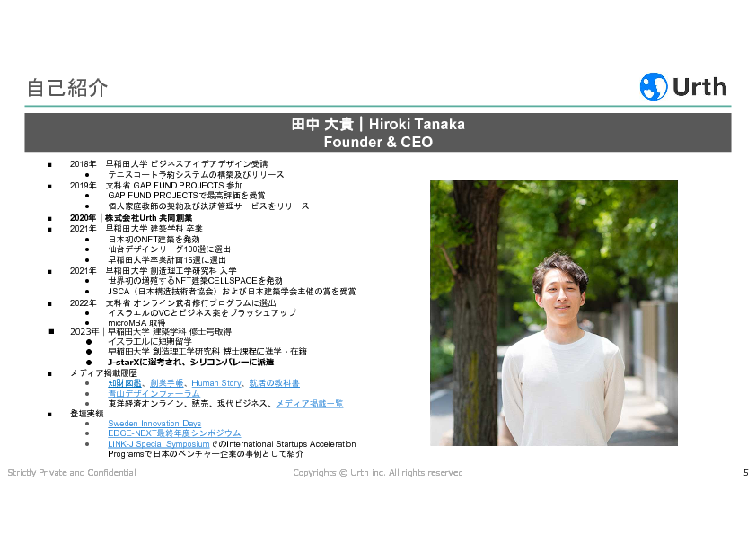The height and width of the screenshot is (534, 756).
Task: Open the Sweden Innovation Days link
Action: (154, 424)
